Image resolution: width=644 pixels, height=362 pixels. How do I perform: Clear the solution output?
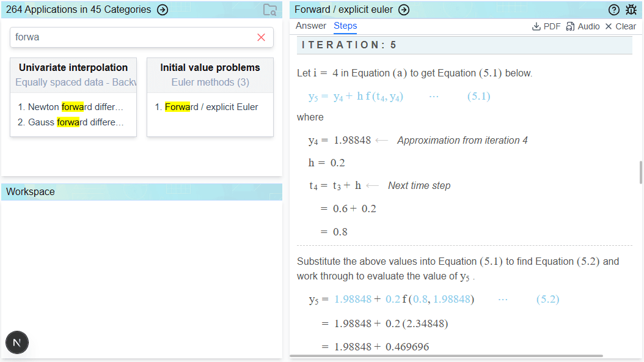tap(620, 26)
